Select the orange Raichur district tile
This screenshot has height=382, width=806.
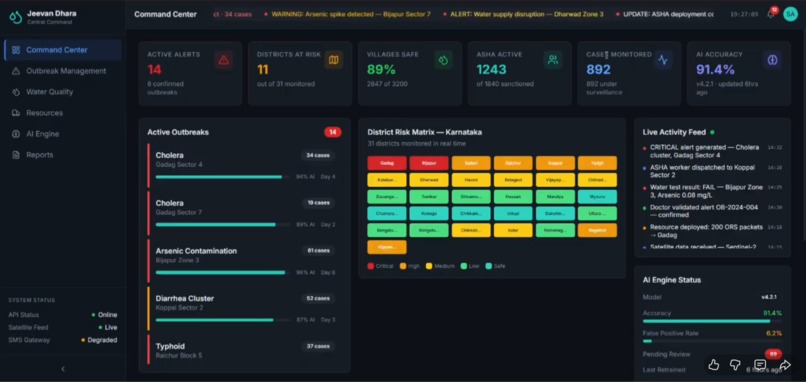(x=513, y=163)
